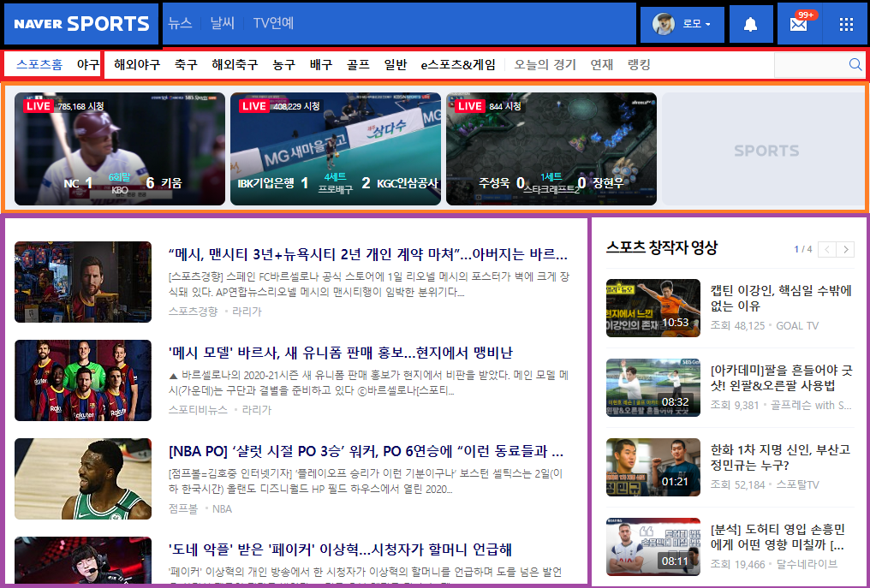Select the 배구 tab

[x=321, y=65]
